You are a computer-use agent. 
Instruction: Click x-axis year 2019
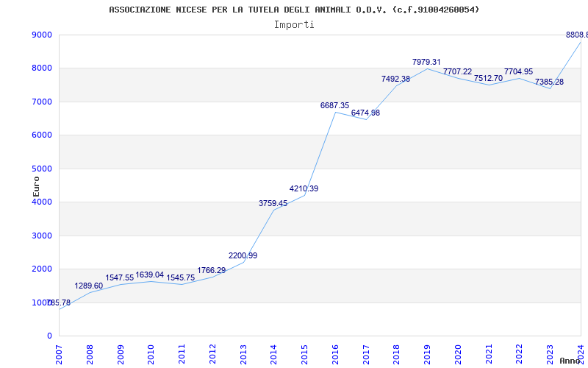pos(428,354)
